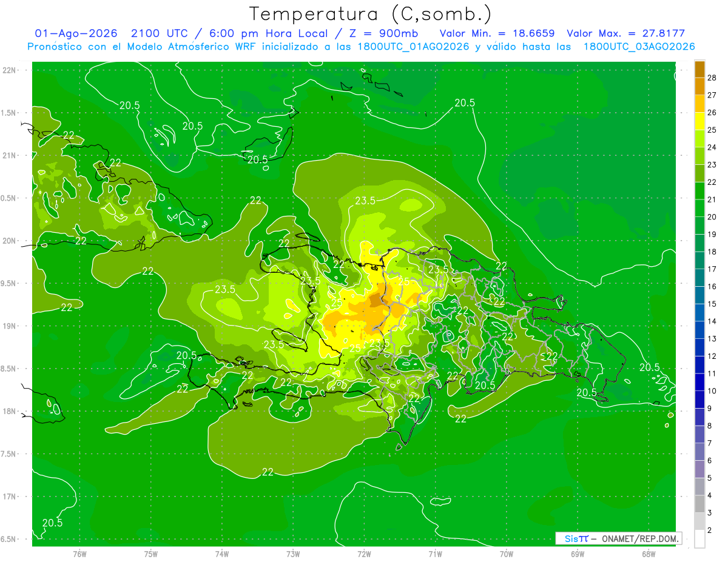Click the "18N" latitude axis label

pos(9,412)
